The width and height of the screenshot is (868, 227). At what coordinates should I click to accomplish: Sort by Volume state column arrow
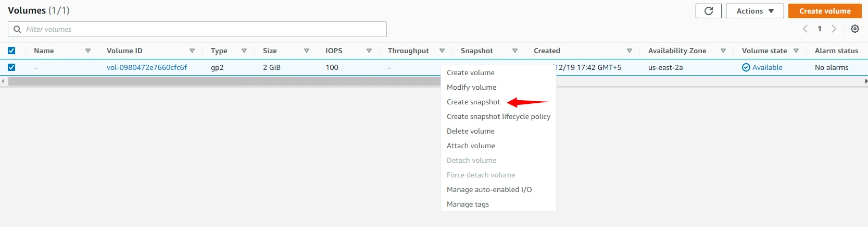[x=796, y=51]
